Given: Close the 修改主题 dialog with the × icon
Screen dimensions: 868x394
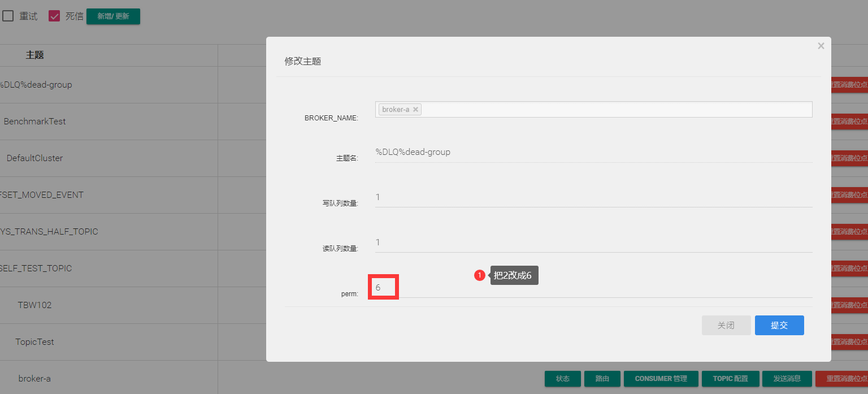Looking at the screenshot, I should tap(821, 46).
